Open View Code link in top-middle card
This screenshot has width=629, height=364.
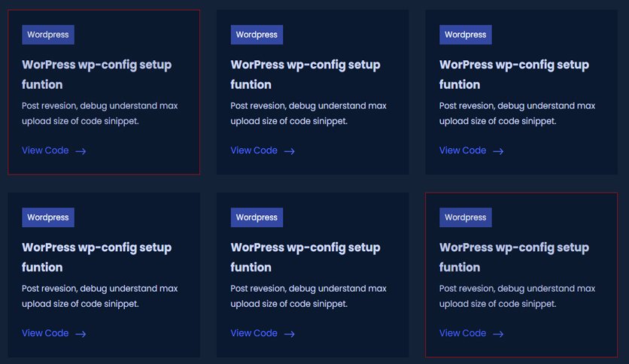tap(254, 150)
